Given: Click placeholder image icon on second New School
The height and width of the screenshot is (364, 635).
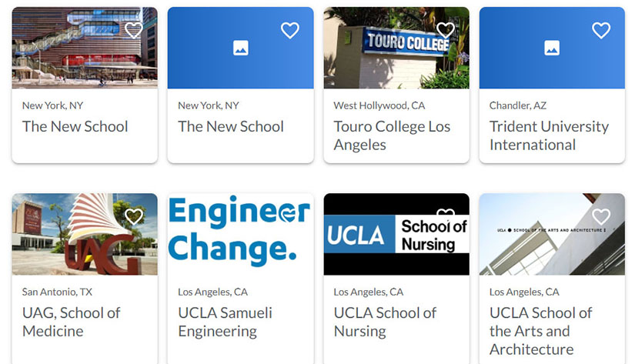Looking at the screenshot, I should click(x=241, y=48).
